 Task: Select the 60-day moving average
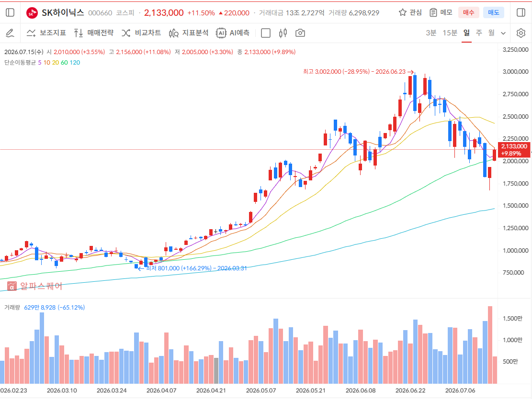64,62
